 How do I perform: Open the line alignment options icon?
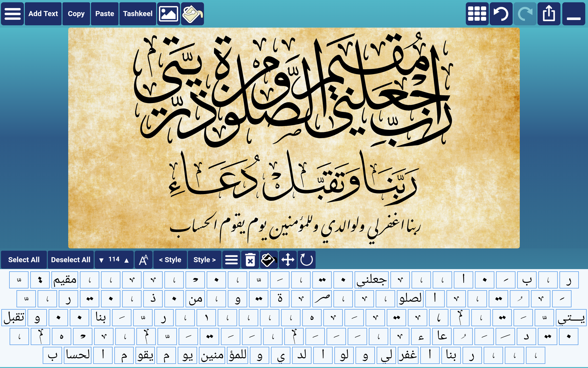click(x=231, y=260)
